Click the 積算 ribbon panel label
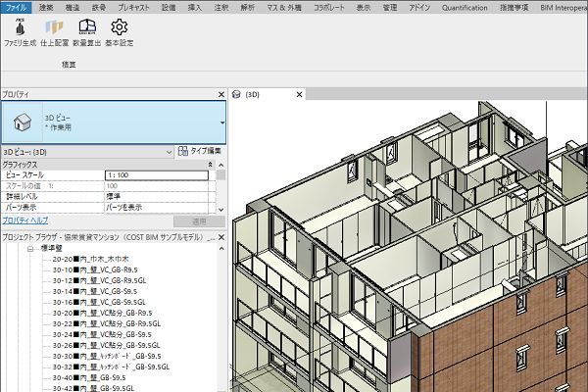Screen dimensions: 588x392 [69, 65]
